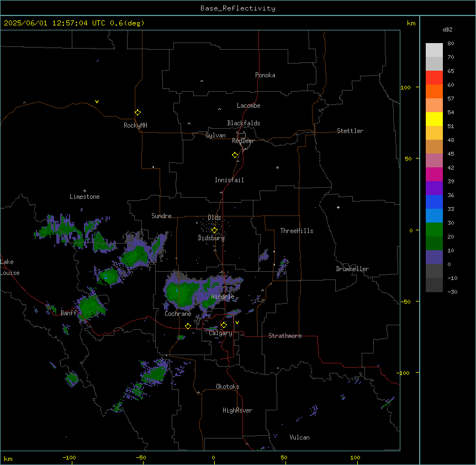Click the Limestone label

point(84,197)
